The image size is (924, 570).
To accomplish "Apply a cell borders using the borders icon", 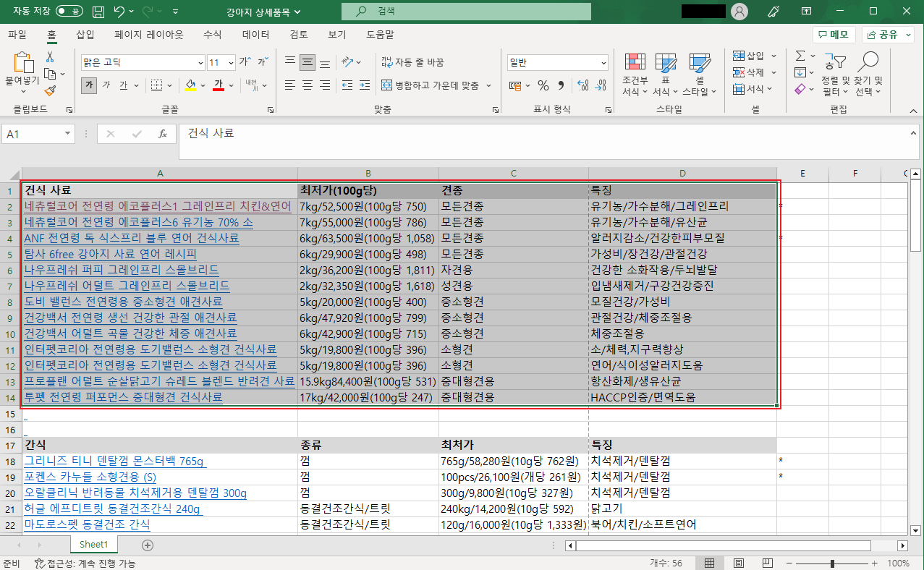I will 156,85.
